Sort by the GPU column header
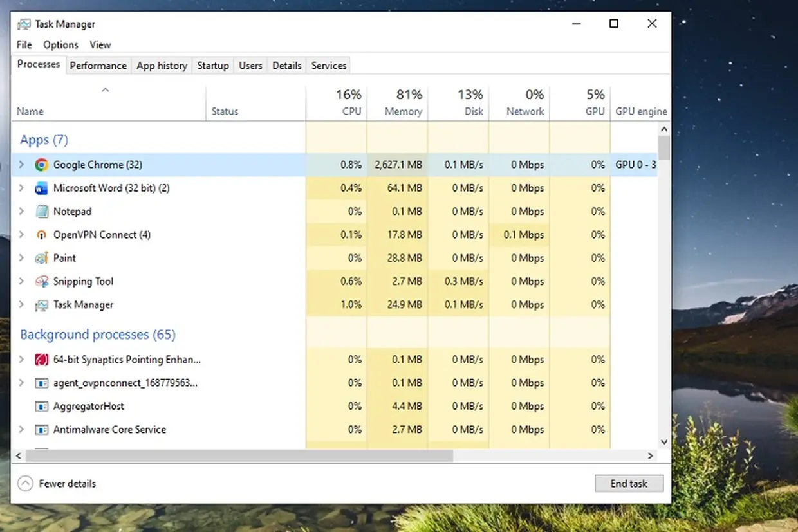798x532 pixels. (580, 103)
